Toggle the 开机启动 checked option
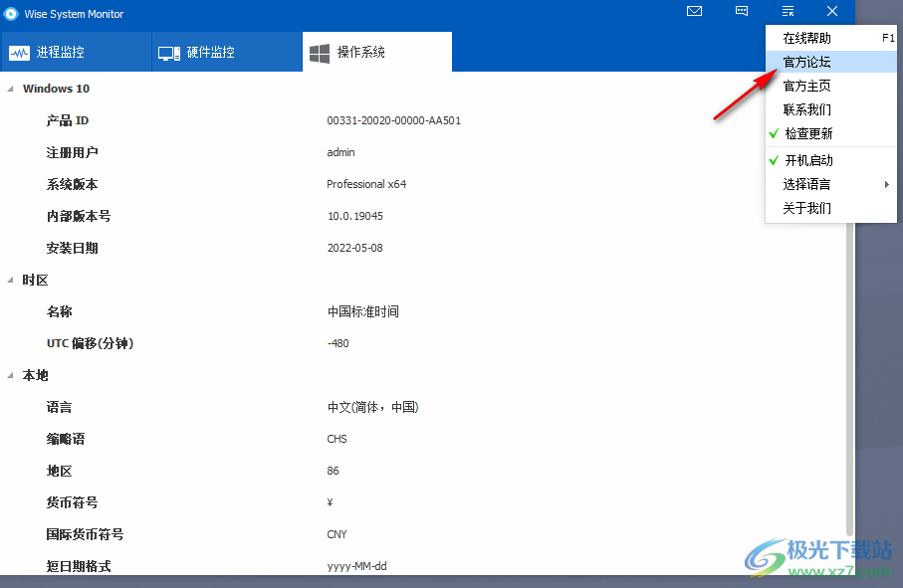903x588 pixels. pyautogui.click(x=831, y=160)
